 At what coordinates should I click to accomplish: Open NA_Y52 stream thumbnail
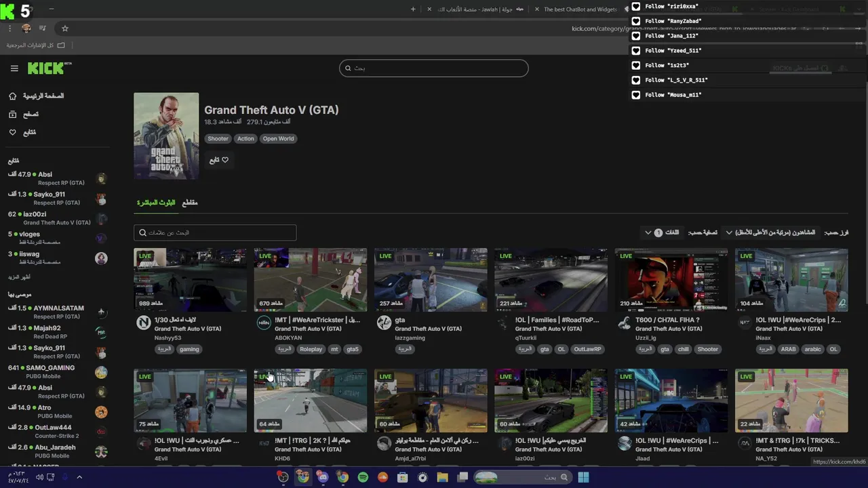(x=791, y=401)
